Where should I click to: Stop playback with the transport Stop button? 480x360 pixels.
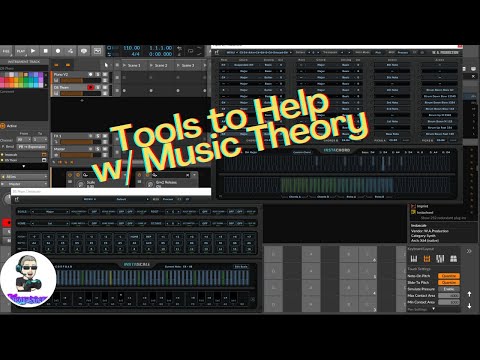click(x=46, y=51)
